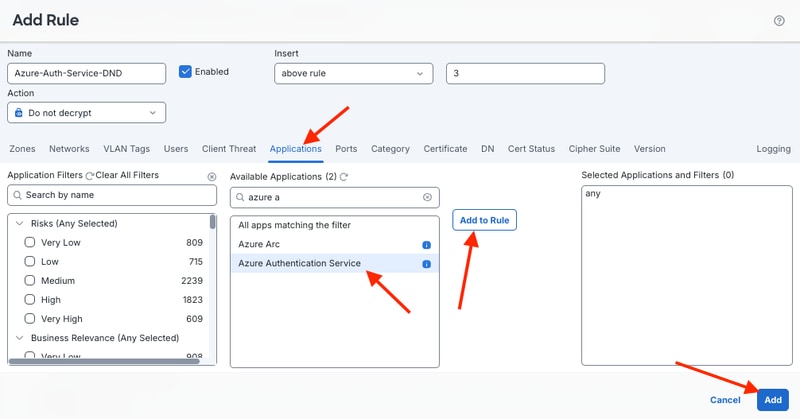Collapse the Risks filter group
Image resolution: width=800 pixels, height=419 pixels.
coord(20,224)
